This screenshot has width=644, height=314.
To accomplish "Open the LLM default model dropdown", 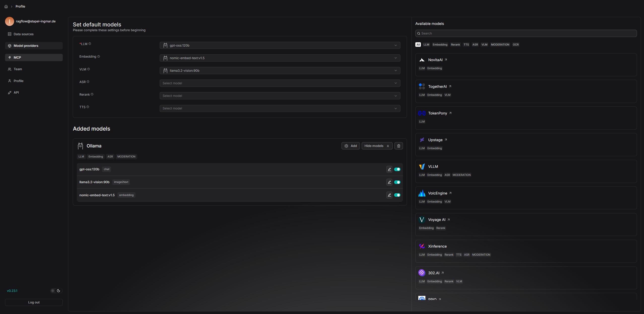I will [x=280, y=45].
